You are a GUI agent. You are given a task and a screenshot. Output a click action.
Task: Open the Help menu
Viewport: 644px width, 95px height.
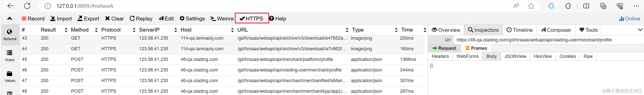pyautogui.click(x=278, y=19)
